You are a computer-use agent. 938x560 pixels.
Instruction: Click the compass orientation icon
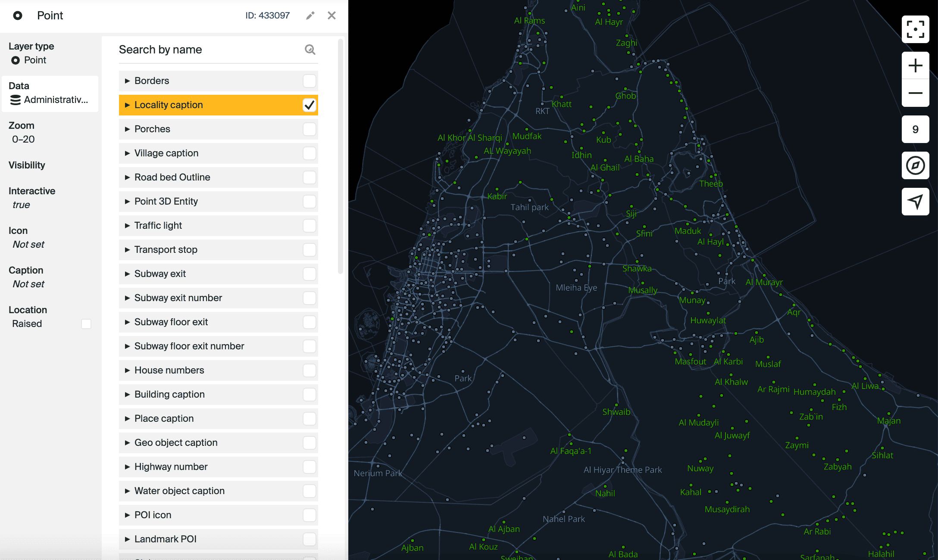(915, 165)
